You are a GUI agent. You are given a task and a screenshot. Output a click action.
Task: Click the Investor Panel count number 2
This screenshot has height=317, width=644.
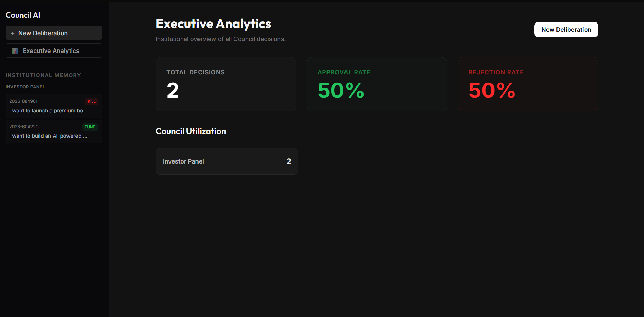coord(289,161)
